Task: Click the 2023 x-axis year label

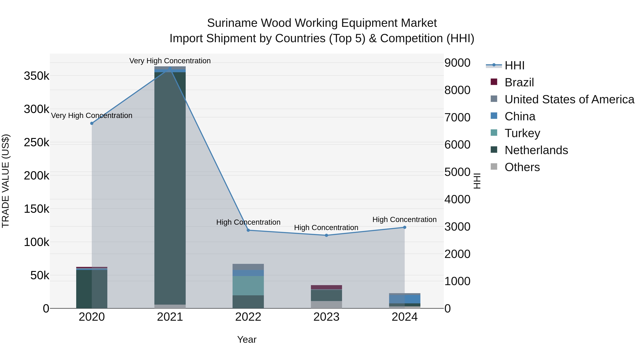Action: (326, 317)
